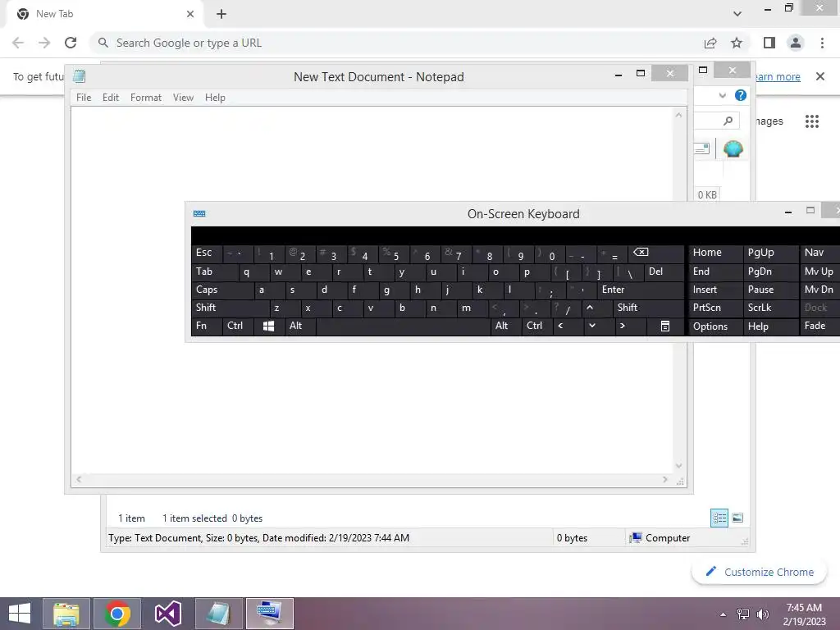Open a new Chrome tab
840x630 pixels.
tap(221, 14)
